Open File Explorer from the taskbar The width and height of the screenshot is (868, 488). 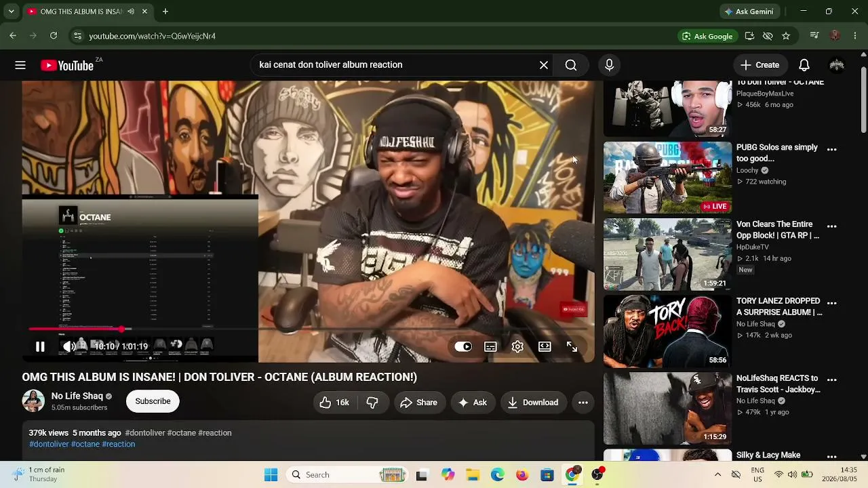(x=472, y=475)
